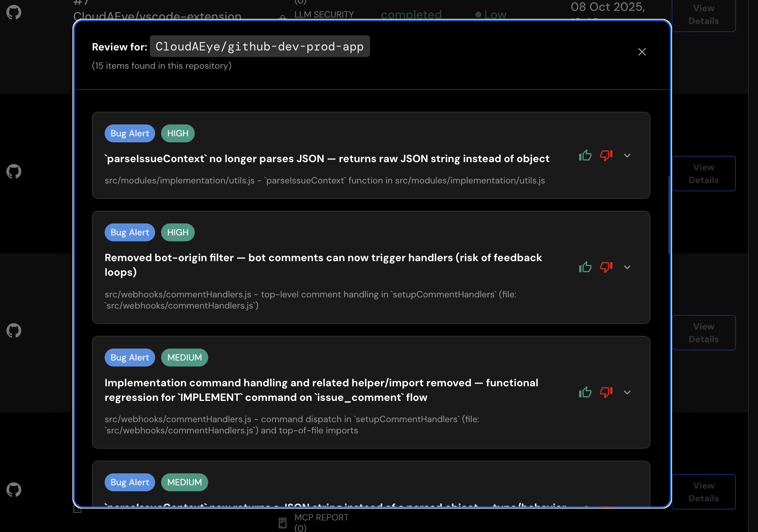Give thumbs down on the parseIssueContext bug alert

click(x=606, y=155)
